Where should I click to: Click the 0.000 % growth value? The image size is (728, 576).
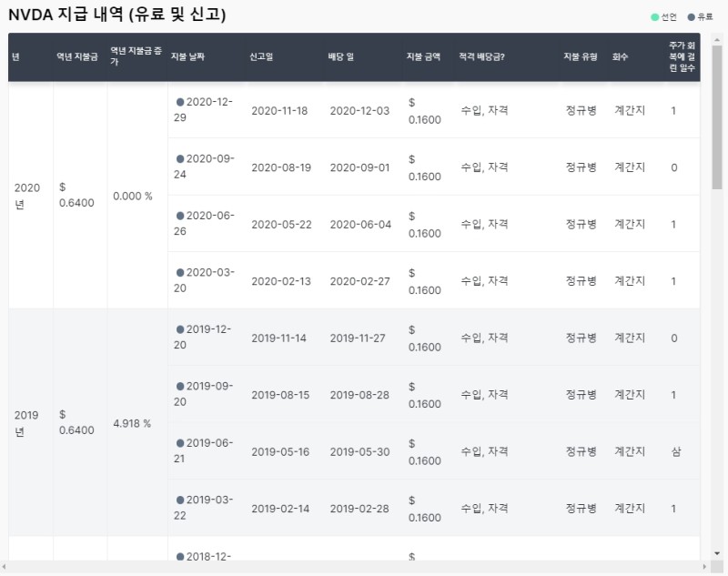(x=133, y=196)
